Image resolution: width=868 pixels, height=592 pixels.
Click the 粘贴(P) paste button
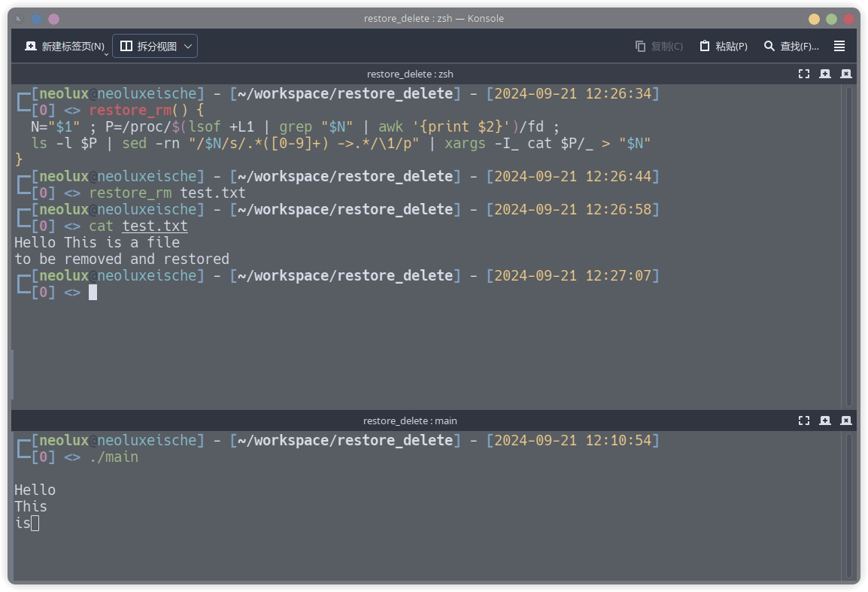(x=724, y=47)
